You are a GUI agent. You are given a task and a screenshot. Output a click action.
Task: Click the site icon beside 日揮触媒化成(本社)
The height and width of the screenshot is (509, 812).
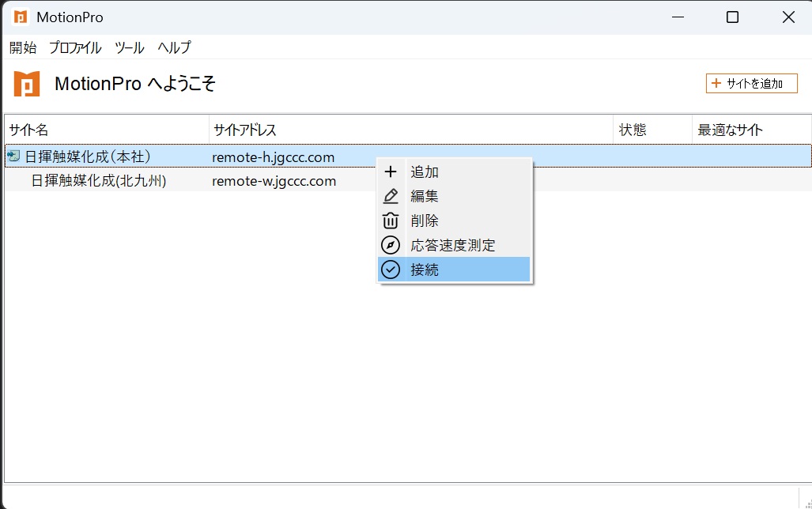click(x=13, y=156)
